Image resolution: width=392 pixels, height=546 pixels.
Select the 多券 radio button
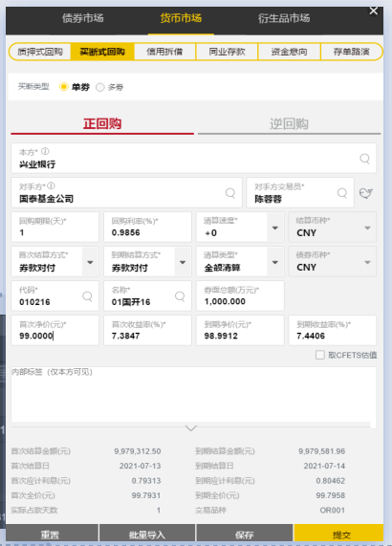click(x=100, y=87)
